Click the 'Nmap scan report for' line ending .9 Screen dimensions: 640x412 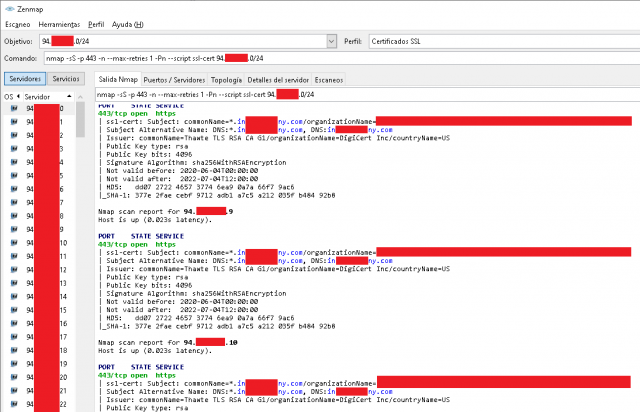[x=166, y=212]
